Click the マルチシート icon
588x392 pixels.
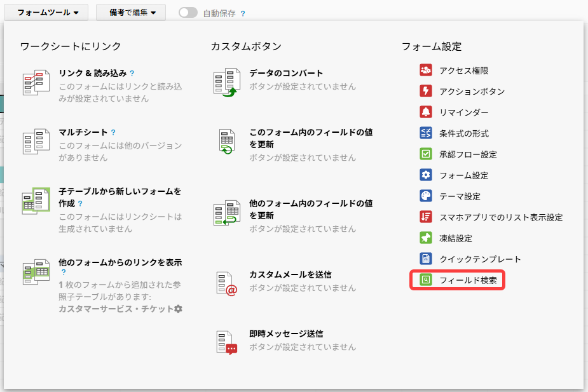[36, 142]
